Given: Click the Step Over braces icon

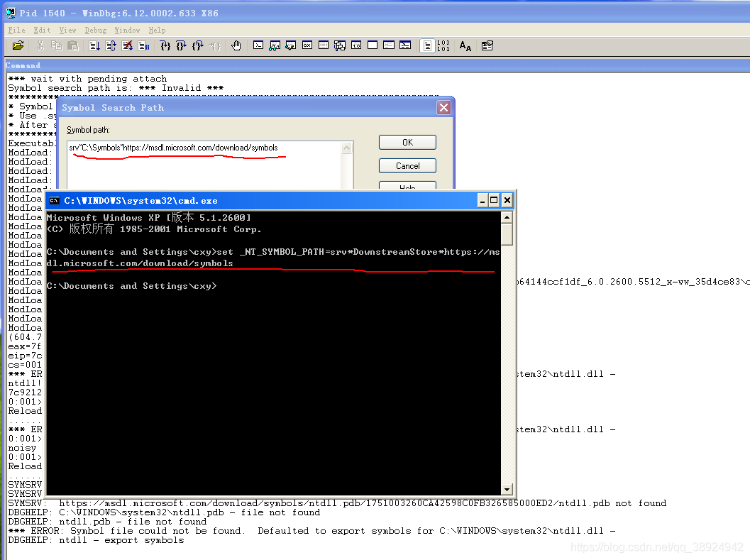Looking at the screenshot, I should [x=181, y=45].
